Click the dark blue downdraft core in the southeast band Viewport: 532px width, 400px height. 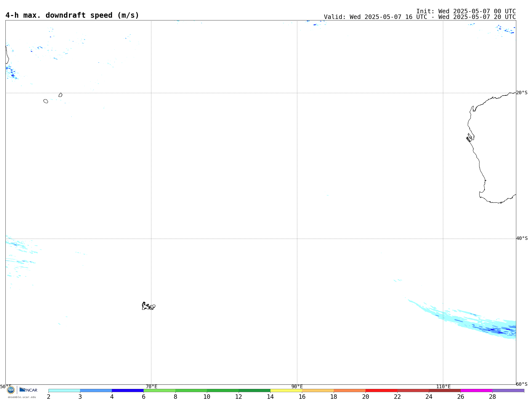coord(492,329)
